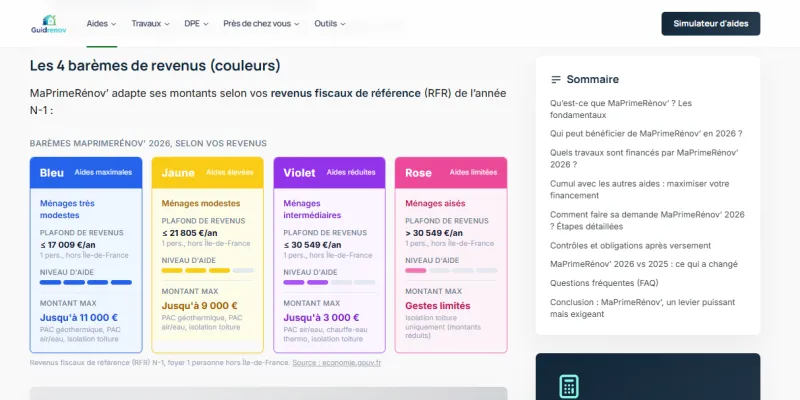Click the ≤ 30 549 €/an value

pyautogui.click(x=312, y=245)
